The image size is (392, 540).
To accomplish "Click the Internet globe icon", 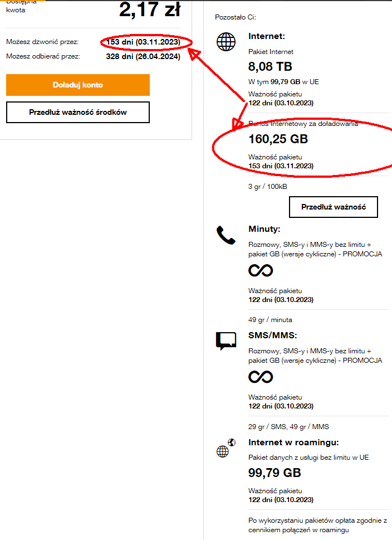I will (226, 42).
